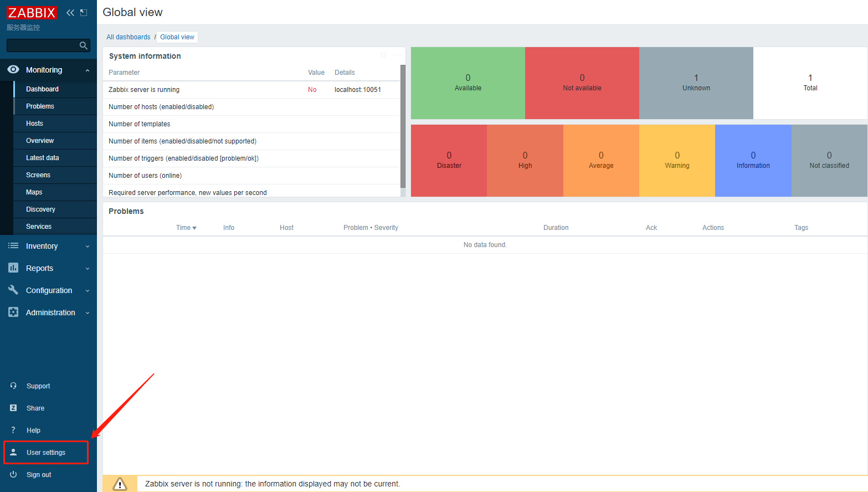Click the System information widget scrollbar
Viewport: 868px width, 492px height.
click(403, 127)
